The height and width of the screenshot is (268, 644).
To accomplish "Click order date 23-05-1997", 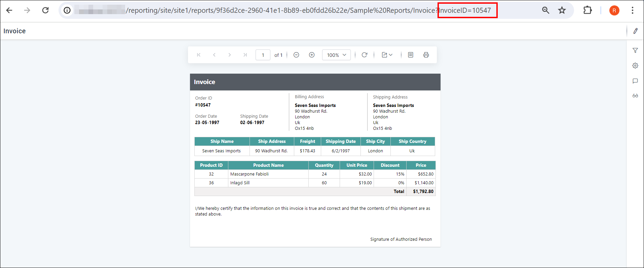I will pos(207,122).
